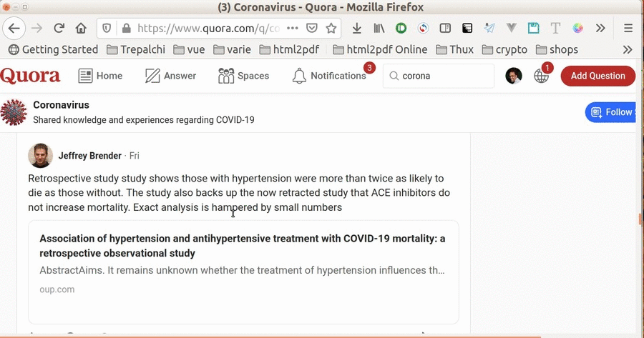The width and height of the screenshot is (644, 338).
Task: Open the Firefox home page icon
Action: tap(81, 29)
